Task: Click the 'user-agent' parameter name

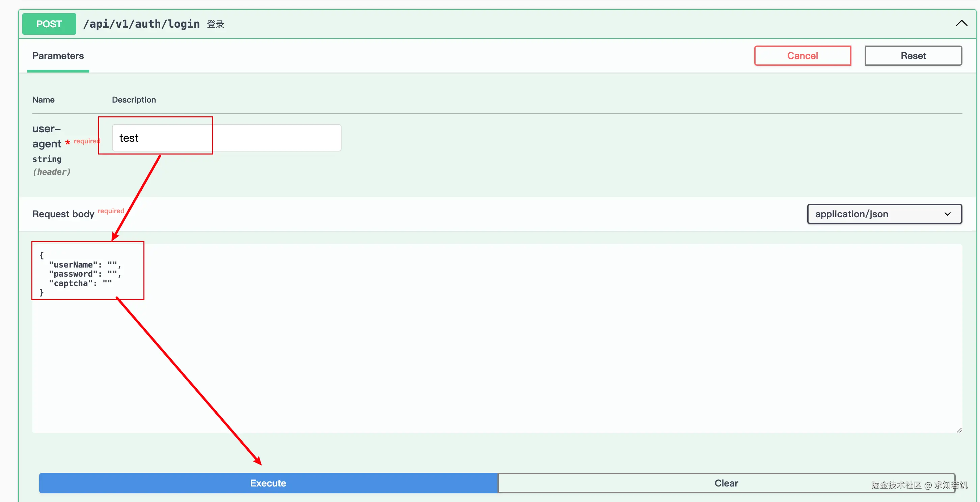Action: click(x=47, y=136)
